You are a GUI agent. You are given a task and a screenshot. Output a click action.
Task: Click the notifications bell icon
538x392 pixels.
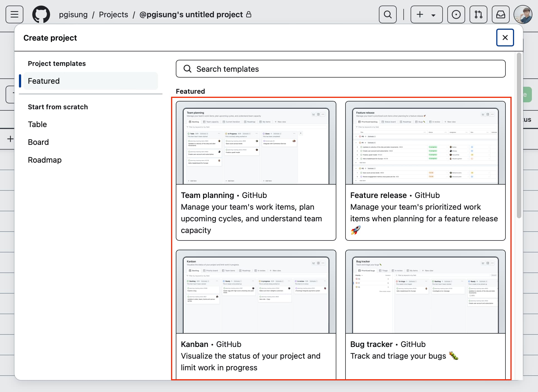500,15
